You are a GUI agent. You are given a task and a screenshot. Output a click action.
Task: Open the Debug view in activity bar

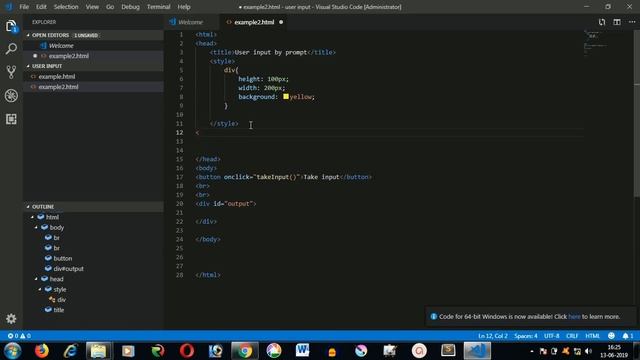click(11, 96)
